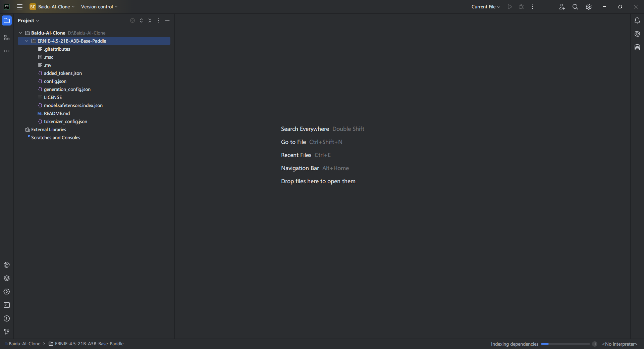
Task: Collapse the ERNIE-4.5-21B-A3B-Base-Paddle folder chevron
Action: point(27,41)
